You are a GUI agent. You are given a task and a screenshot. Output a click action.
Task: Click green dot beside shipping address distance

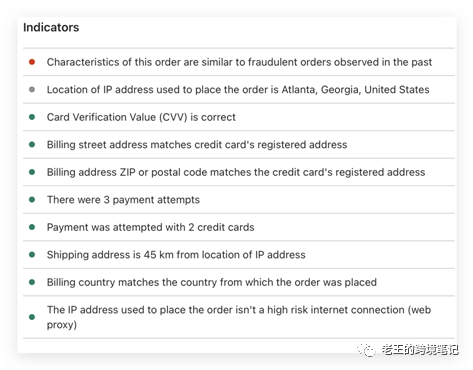point(32,255)
